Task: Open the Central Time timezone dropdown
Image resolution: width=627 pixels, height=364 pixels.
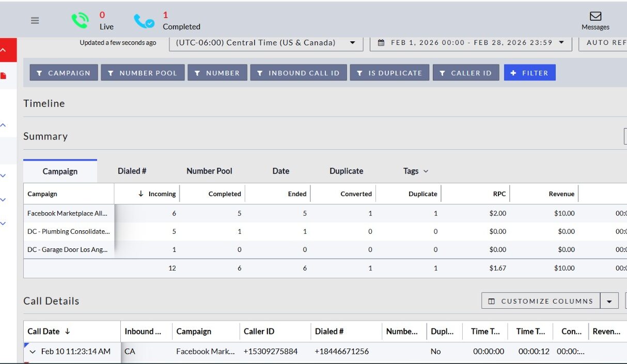Action: (x=265, y=43)
